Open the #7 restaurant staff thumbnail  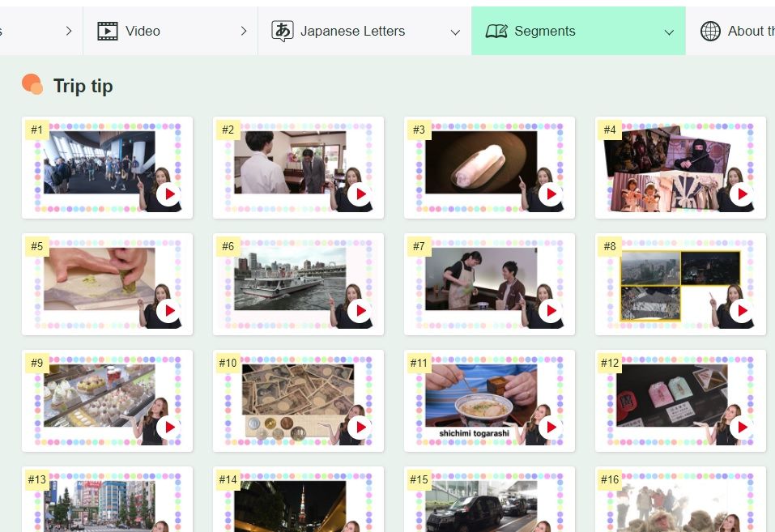[489, 284]
